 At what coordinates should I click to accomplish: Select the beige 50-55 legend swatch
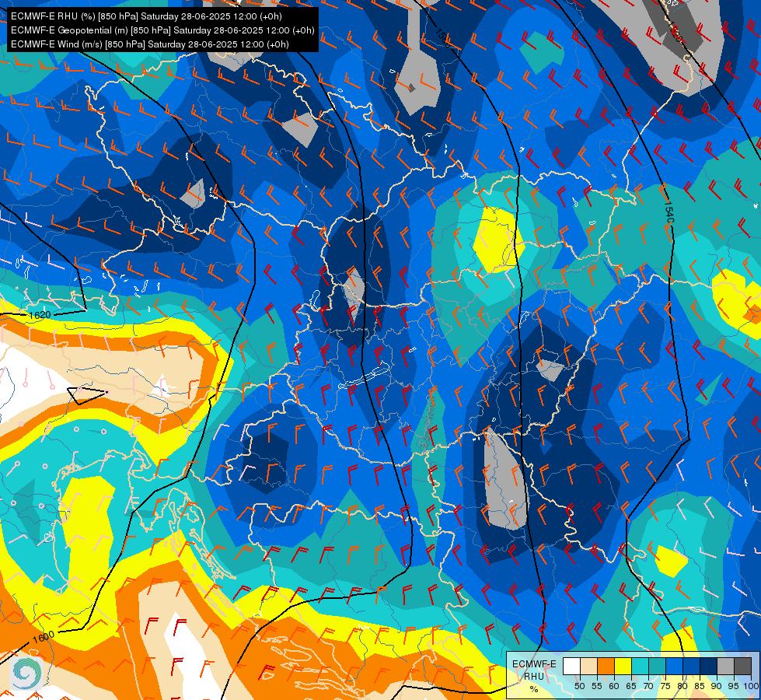588,666
